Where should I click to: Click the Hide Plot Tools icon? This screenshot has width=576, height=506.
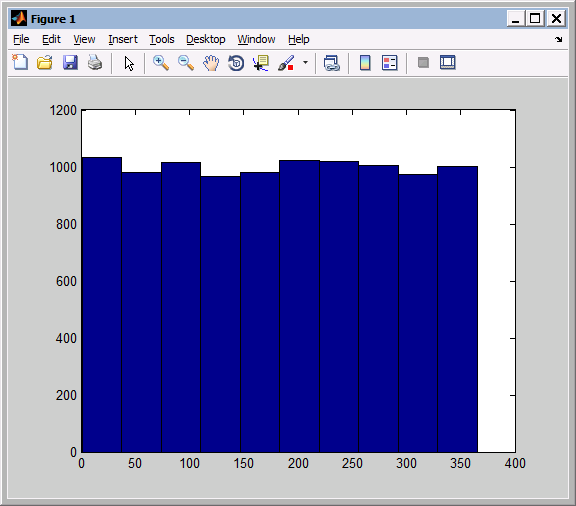(423, 62)
